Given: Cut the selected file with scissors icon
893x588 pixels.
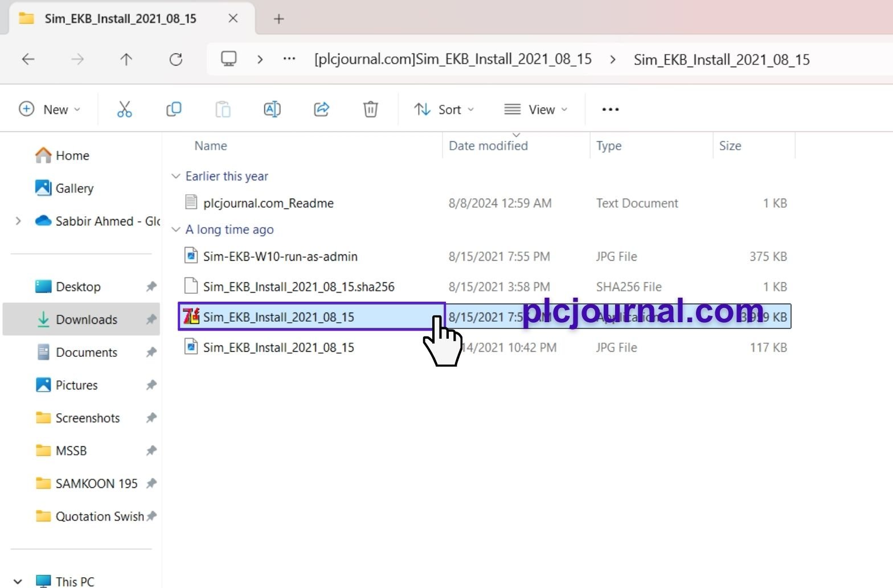Looking at the screenshot, I should pos(124,109).
